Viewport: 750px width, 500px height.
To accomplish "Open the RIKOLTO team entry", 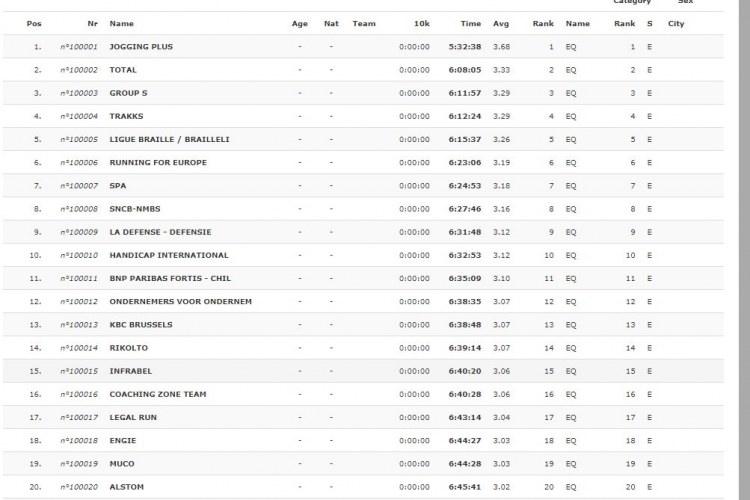I will (x=129, y=348).
